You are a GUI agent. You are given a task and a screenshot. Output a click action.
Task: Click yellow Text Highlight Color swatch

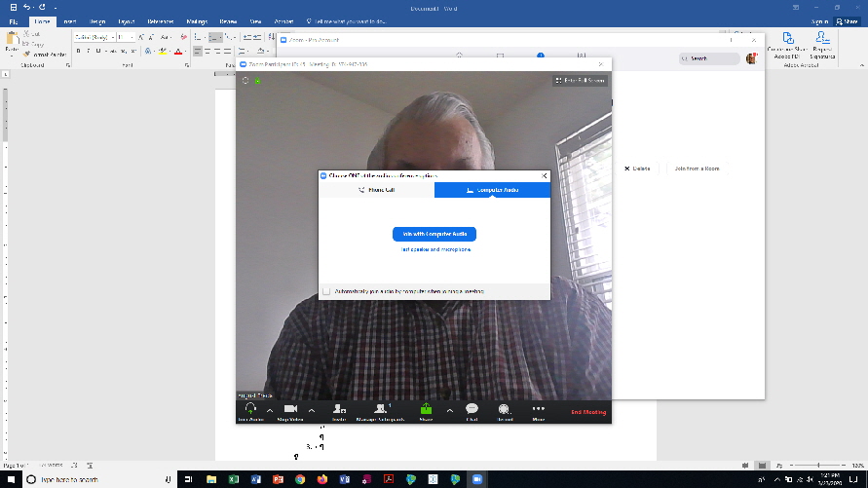click(163, 52)
